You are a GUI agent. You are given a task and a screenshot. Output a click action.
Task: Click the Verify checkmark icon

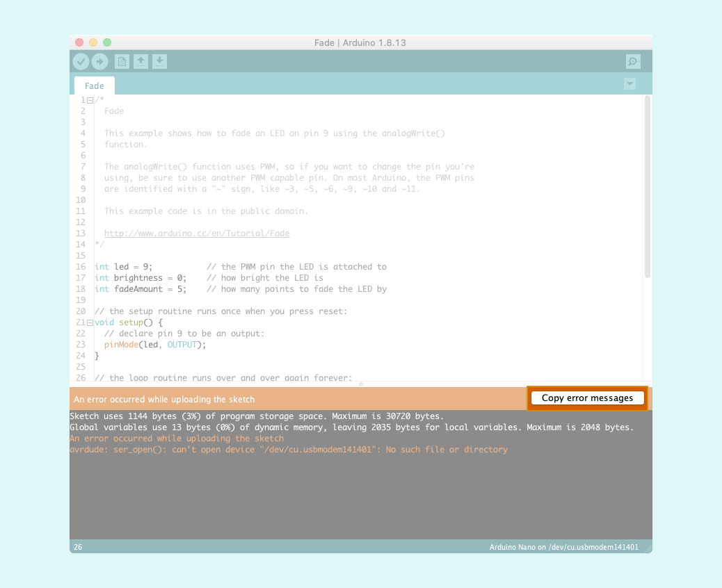81,62
